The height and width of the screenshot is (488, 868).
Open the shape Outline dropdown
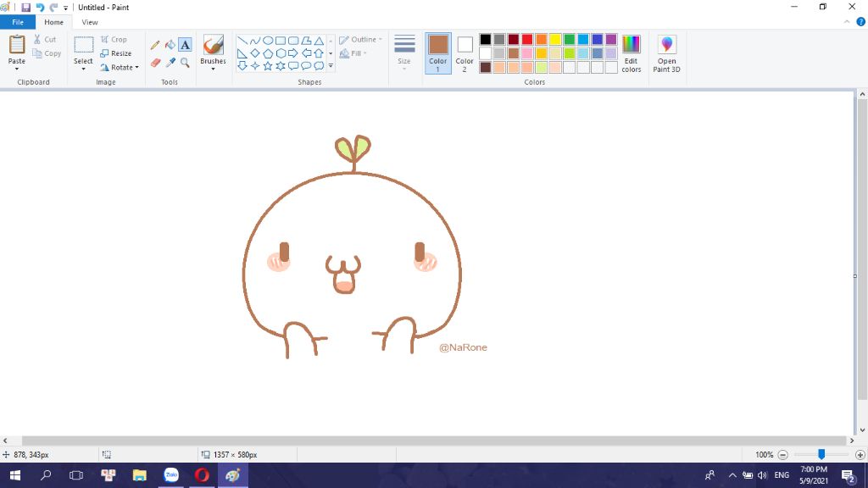360,39
